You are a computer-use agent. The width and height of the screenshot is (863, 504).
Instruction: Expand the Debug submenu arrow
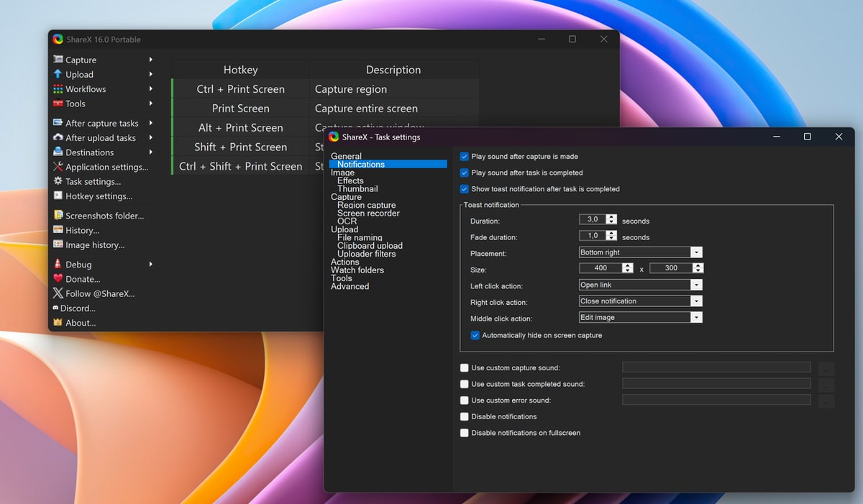coord(151,264)
